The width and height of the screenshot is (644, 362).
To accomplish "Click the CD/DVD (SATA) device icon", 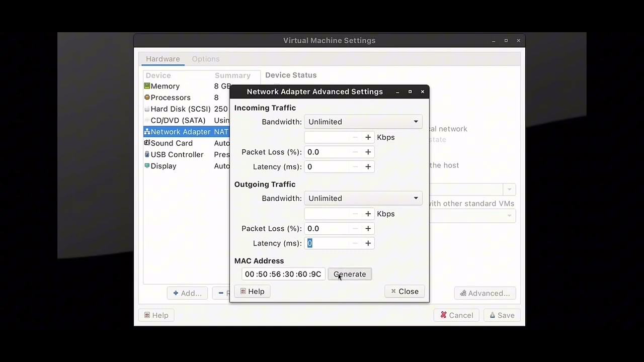I will point(147,120).
